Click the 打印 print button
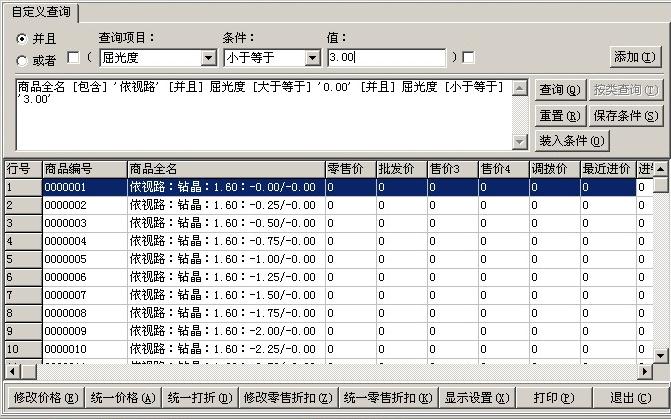The height and width of the screenshot is (419, 671). tap(553, 397)
